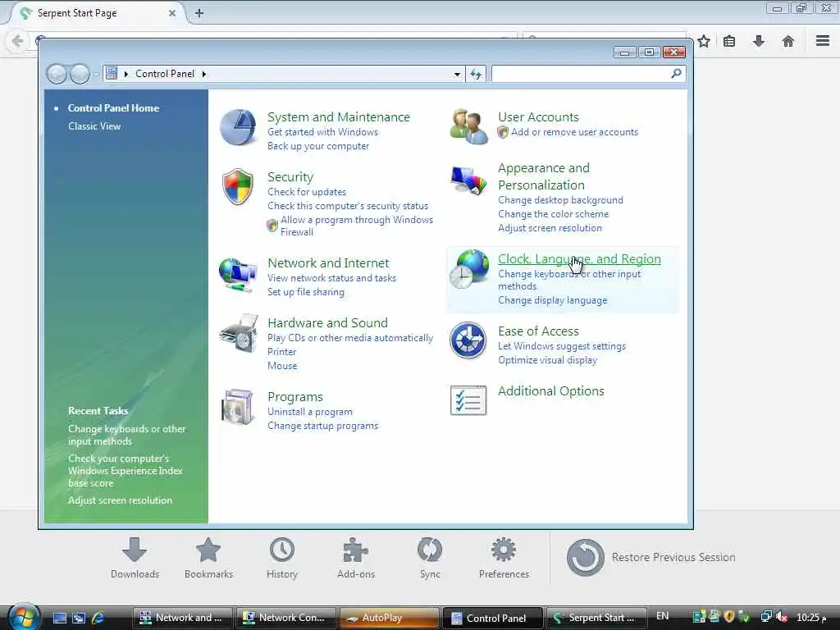This screenshot has height=630, width=840.
Task: Open Preferences on the Serpent start page
Action: tap(504, 558)
